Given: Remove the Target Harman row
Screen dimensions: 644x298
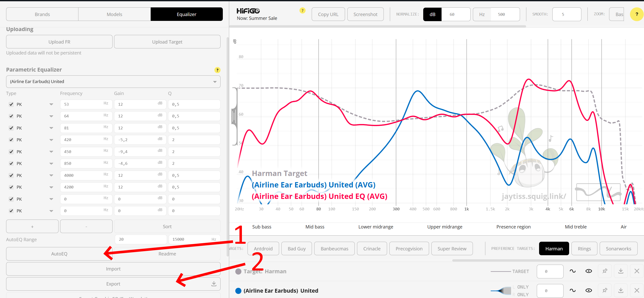Looking at the screenshot, I should point(637,271).
